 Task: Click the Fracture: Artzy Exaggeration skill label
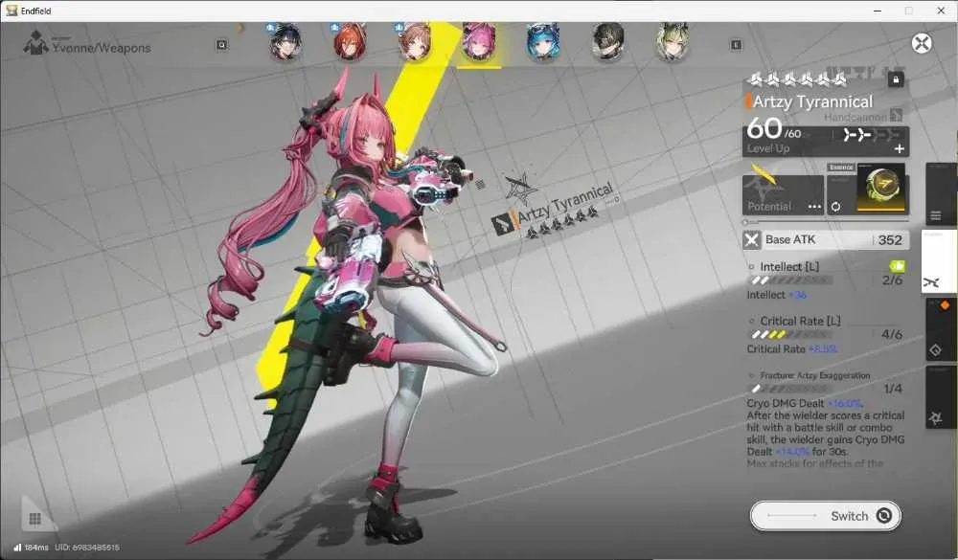pyautogui.click(x=815, y=375)
